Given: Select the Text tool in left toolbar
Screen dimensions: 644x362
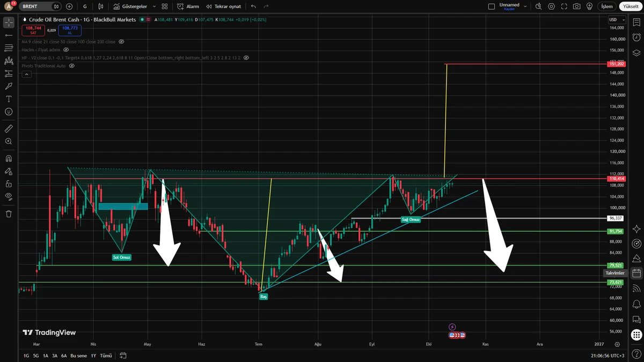Looking at the screenshot, I should point(9,99).
